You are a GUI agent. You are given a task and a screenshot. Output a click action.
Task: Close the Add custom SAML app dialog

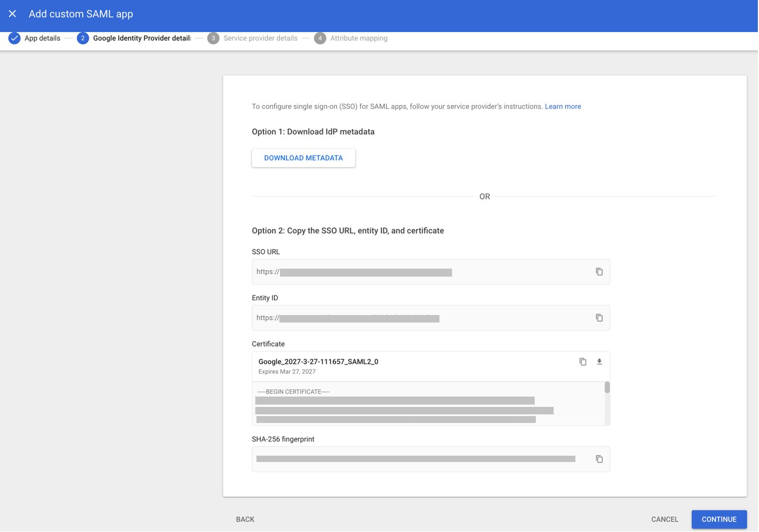coord(12,14)
